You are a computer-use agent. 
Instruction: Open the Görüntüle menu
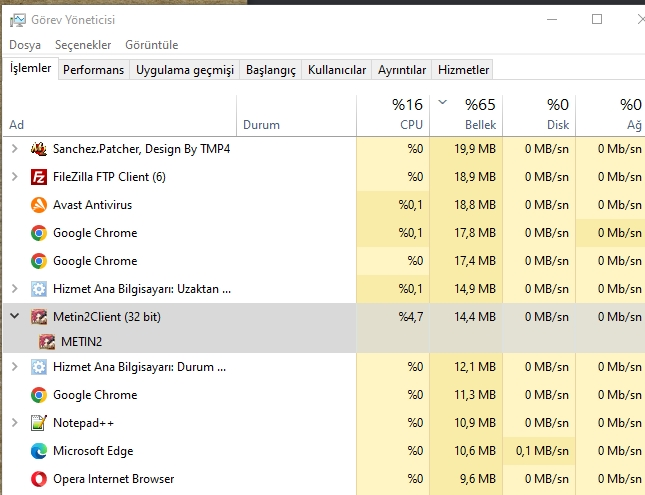152,45
